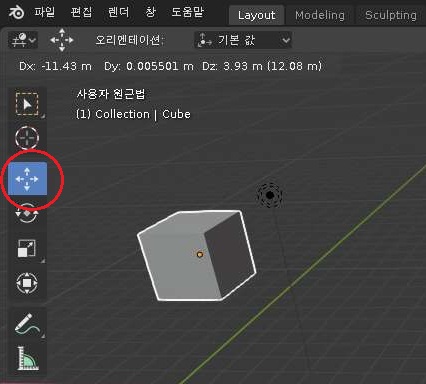Viewport: 426px width, 384px height.
Task: Switch to the Layout workspace tab
Action: click(256, 15)
